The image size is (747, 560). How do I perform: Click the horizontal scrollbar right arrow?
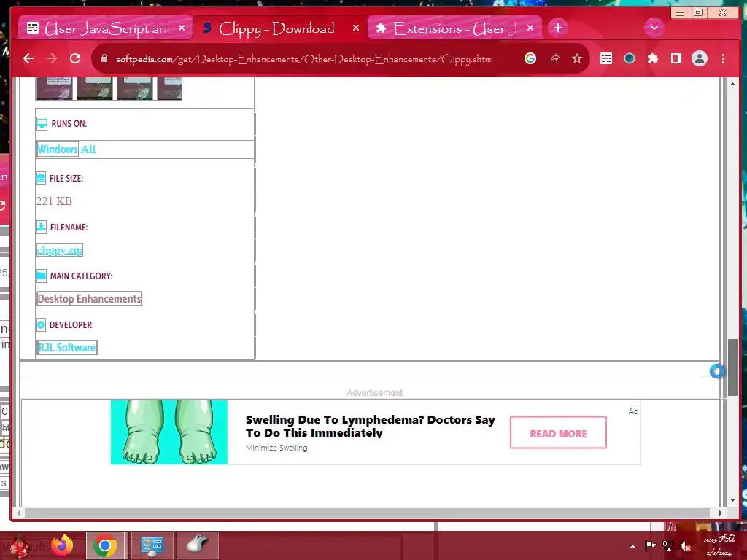point(720,513)
